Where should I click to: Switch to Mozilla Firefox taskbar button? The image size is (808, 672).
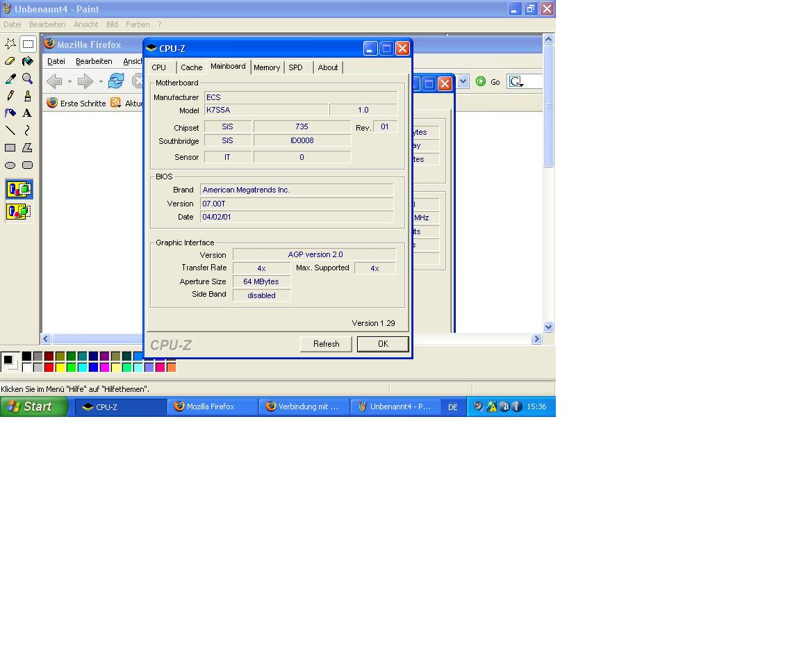[212, 407]
